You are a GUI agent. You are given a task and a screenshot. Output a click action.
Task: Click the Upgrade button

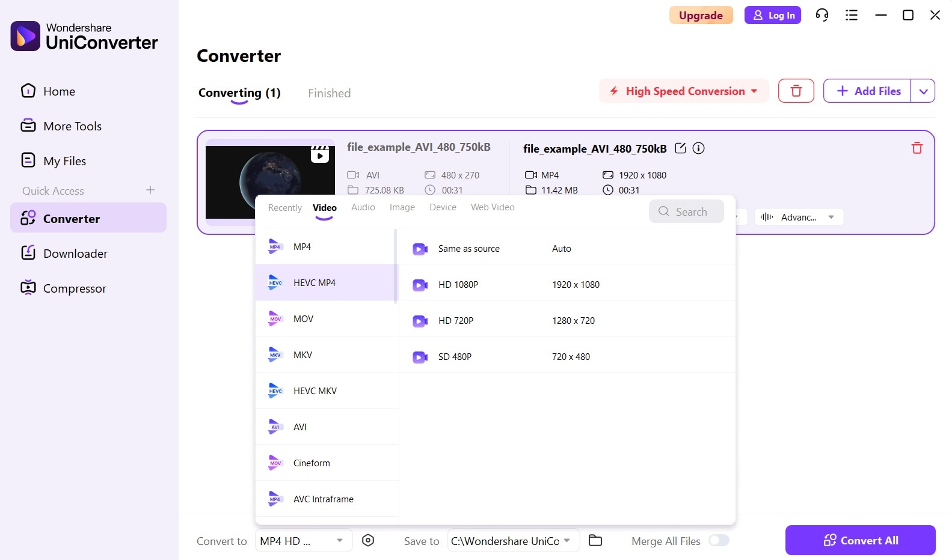tap(701, 15)
